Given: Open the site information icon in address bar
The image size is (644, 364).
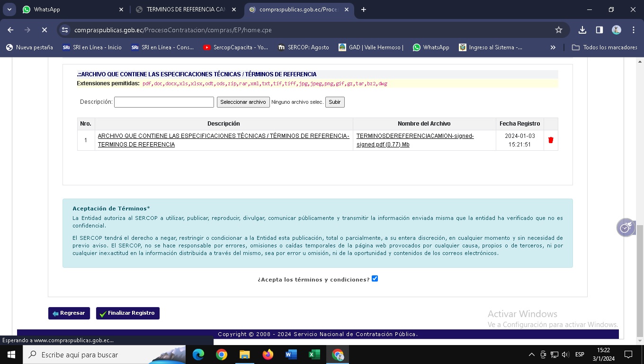Looking at the screenshot, I should point(65,30).
